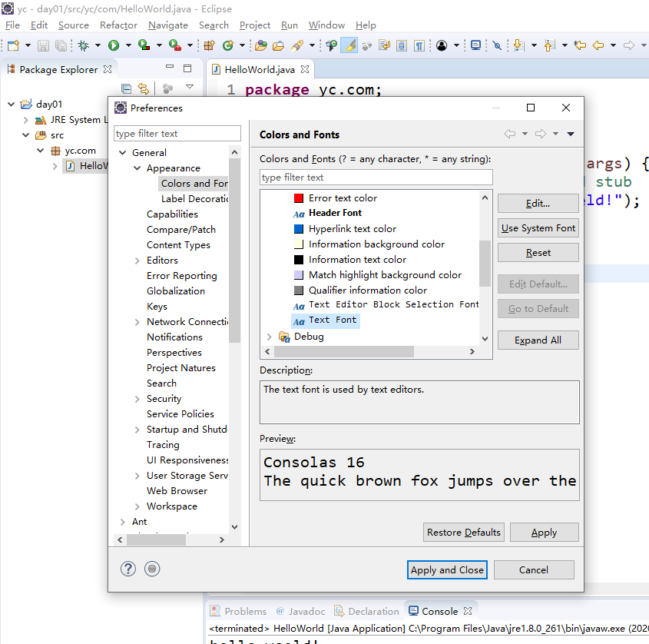Click the oomph recorder circular icon

pos(152,569)
